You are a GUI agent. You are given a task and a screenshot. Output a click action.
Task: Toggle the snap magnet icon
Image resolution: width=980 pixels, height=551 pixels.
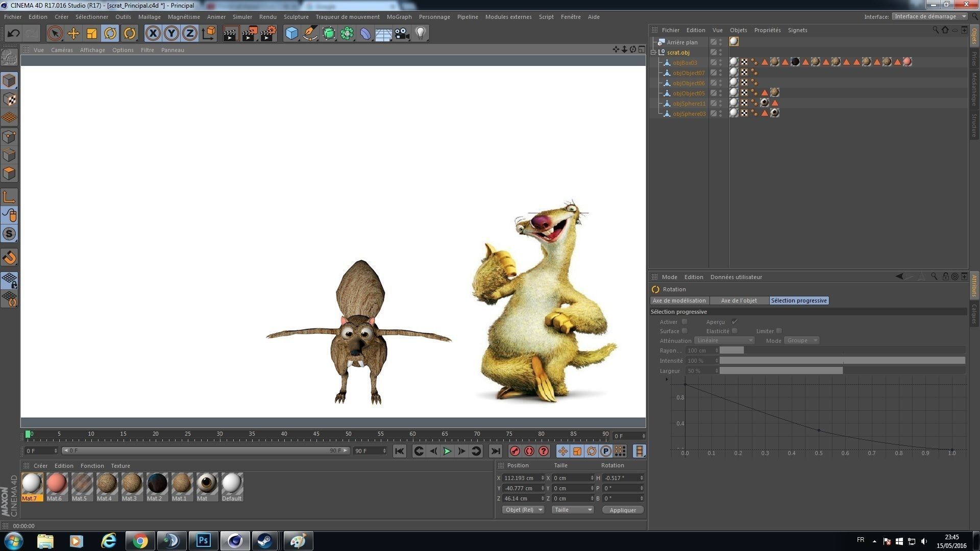[x=9, y=257]
